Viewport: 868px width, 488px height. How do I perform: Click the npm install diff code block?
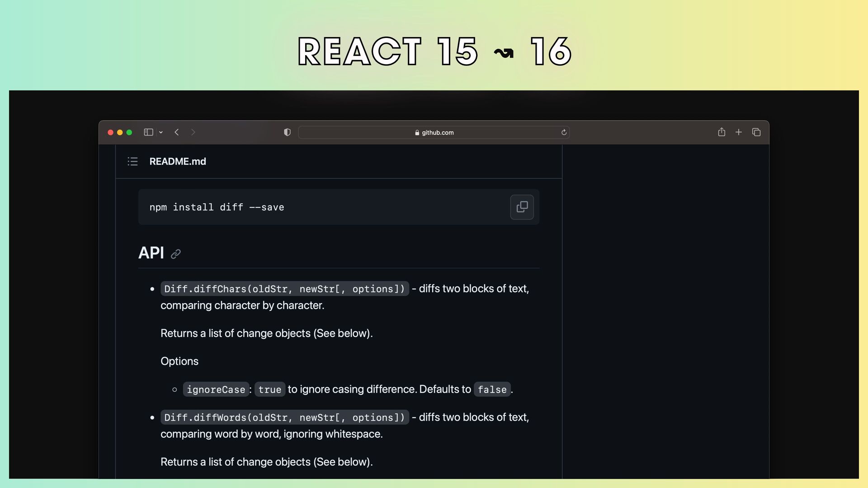(x=217, y=207)
